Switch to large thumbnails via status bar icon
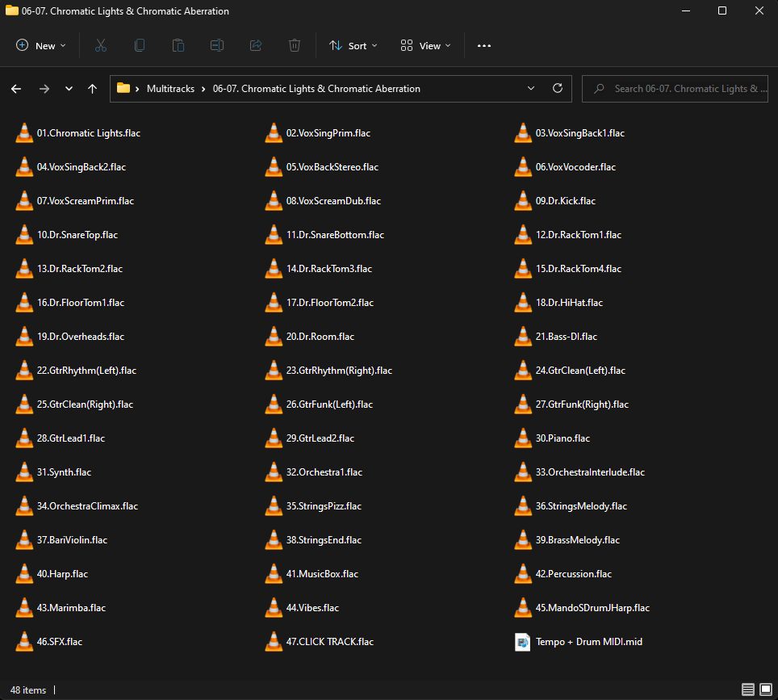Screen dimensions: 778x700 pos(766,690)
